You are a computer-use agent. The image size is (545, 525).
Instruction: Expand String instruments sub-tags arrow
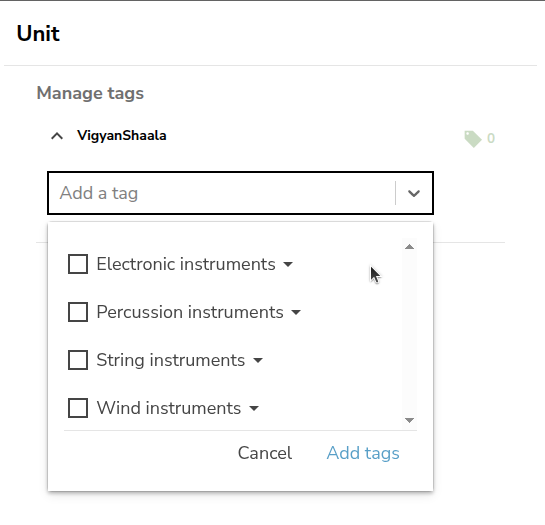[258, 361]
